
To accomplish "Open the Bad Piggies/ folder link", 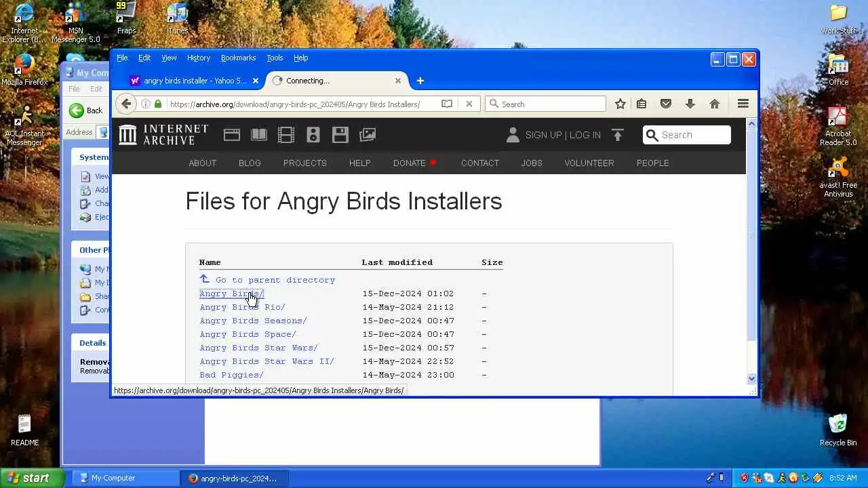I will pos(231,375).
